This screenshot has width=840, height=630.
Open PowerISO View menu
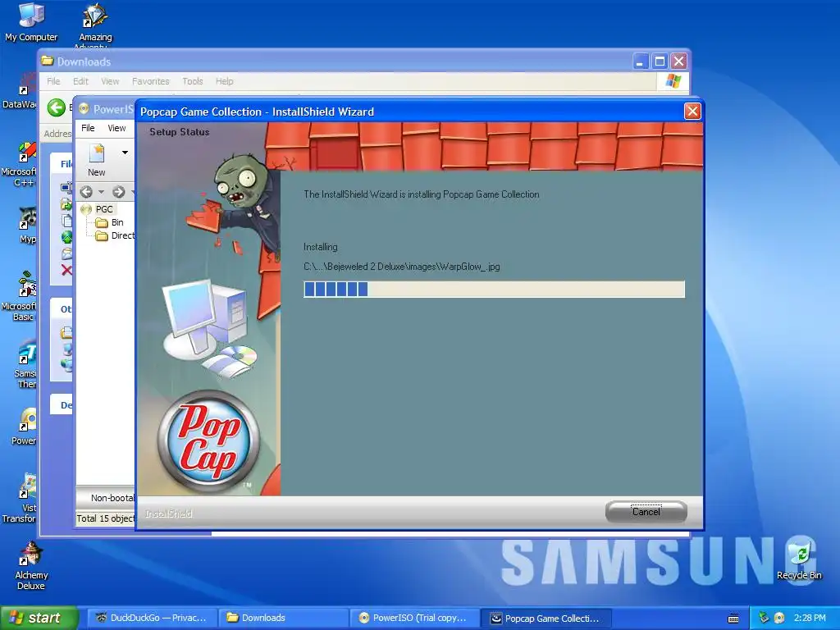[116, 128]
